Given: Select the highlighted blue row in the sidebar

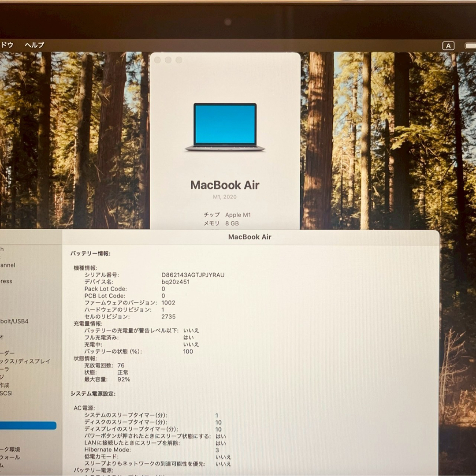Looking at the screenshot, I should point(28,426).
